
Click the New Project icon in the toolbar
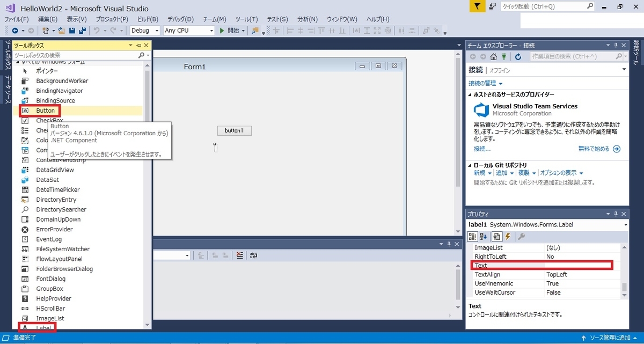(46, 31)
